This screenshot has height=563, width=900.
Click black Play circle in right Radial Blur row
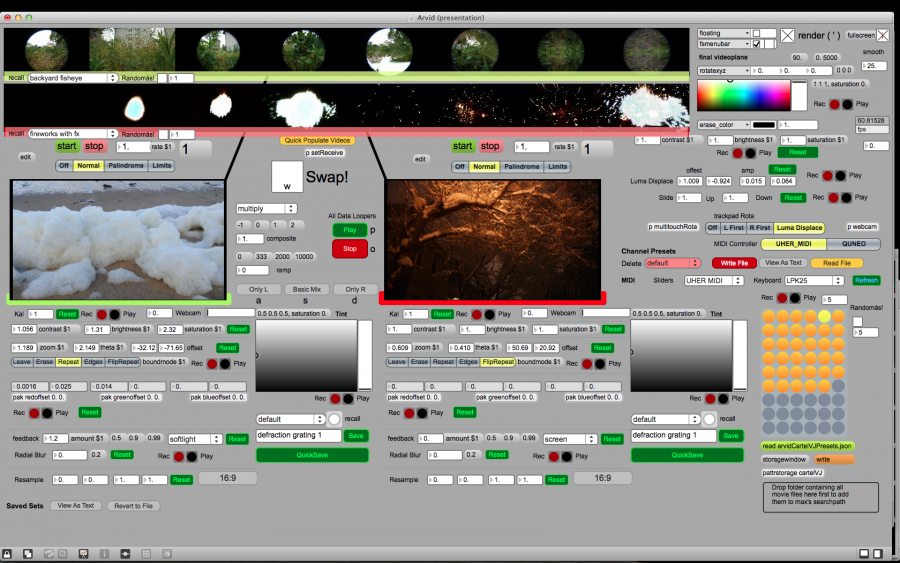pyautogui.click(x=567, y=456)
